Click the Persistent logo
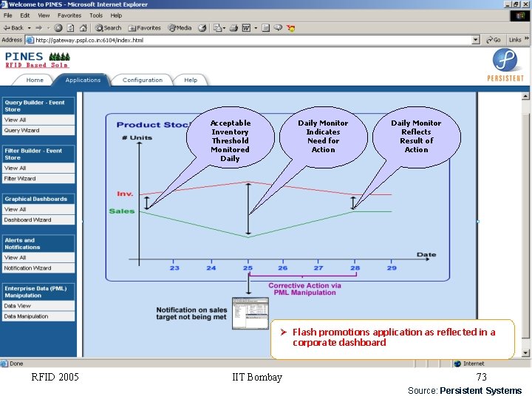Screen dimensions: 532x399 point(505,66)
